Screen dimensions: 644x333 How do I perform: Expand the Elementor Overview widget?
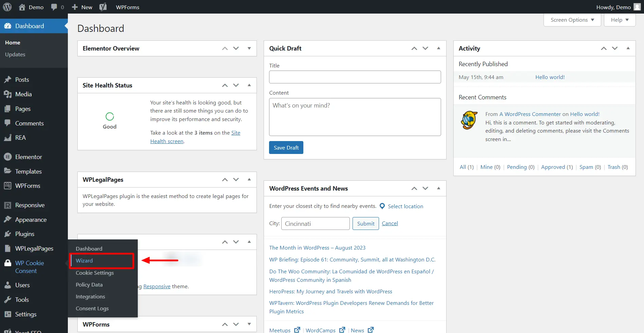pyautogui.click(x=249, y=48)
